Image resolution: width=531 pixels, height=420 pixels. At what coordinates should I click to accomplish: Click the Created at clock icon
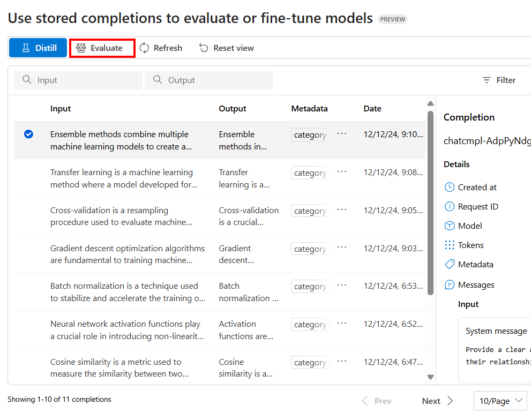click(x=450, y=187)
